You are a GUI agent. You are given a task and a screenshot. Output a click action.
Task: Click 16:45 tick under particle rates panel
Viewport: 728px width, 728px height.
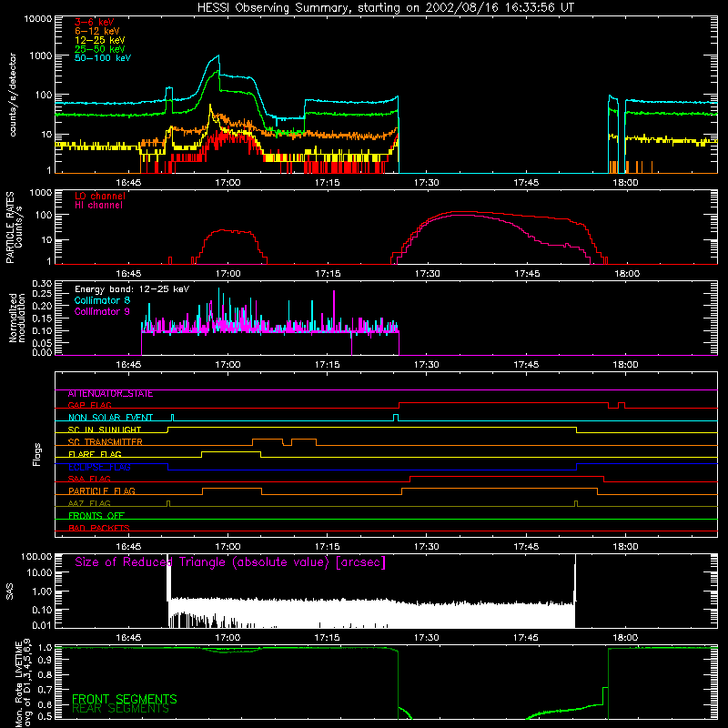[128, 274]
